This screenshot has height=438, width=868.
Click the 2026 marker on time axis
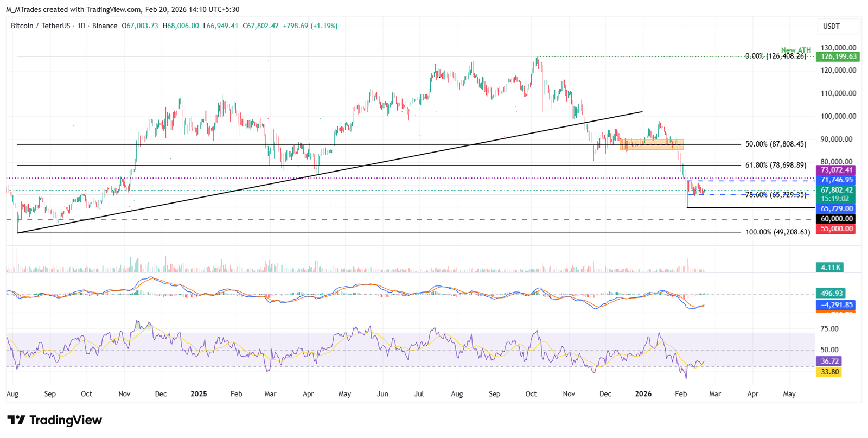point(643,394)
